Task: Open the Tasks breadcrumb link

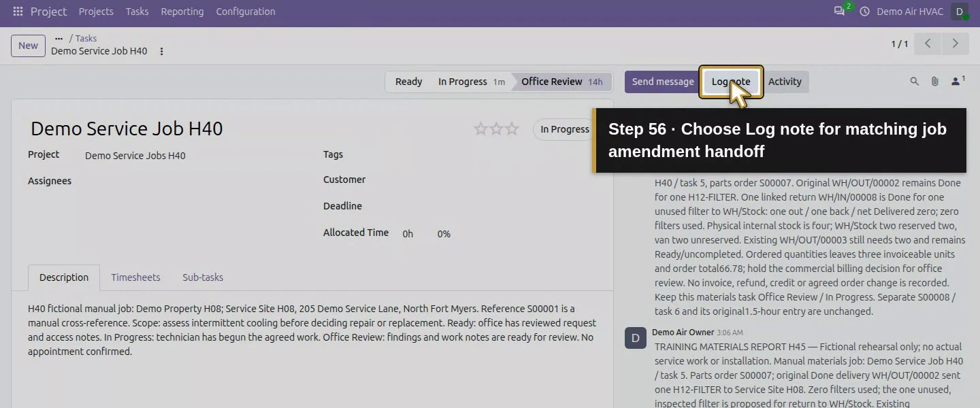Action: [x=86, y=39]
